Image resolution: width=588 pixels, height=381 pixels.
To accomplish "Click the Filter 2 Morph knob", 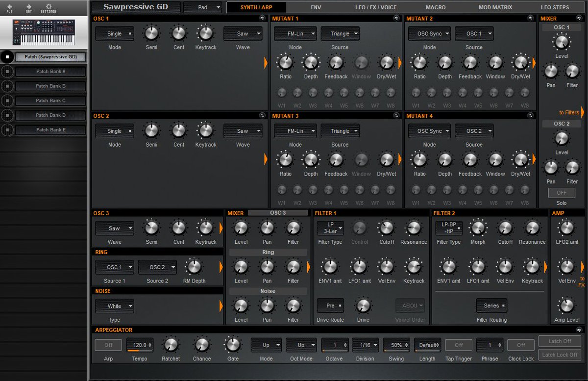I will click(x=478, y=228).
